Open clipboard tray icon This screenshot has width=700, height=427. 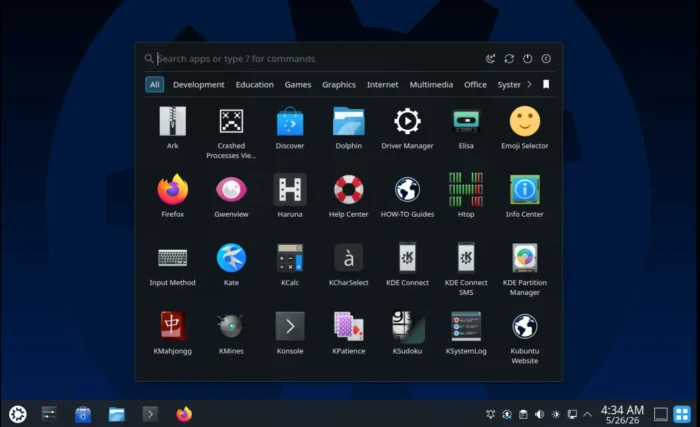tap(523, 414)
